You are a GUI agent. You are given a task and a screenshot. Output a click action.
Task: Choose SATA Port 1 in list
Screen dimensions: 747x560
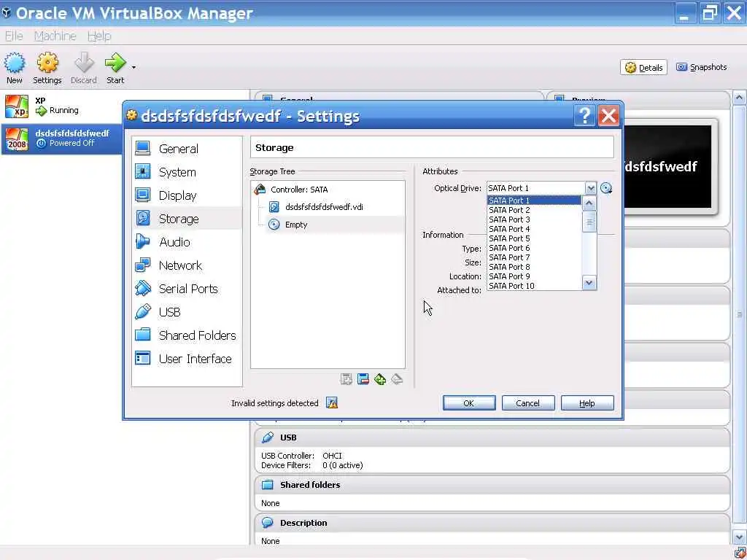(534, 201)
